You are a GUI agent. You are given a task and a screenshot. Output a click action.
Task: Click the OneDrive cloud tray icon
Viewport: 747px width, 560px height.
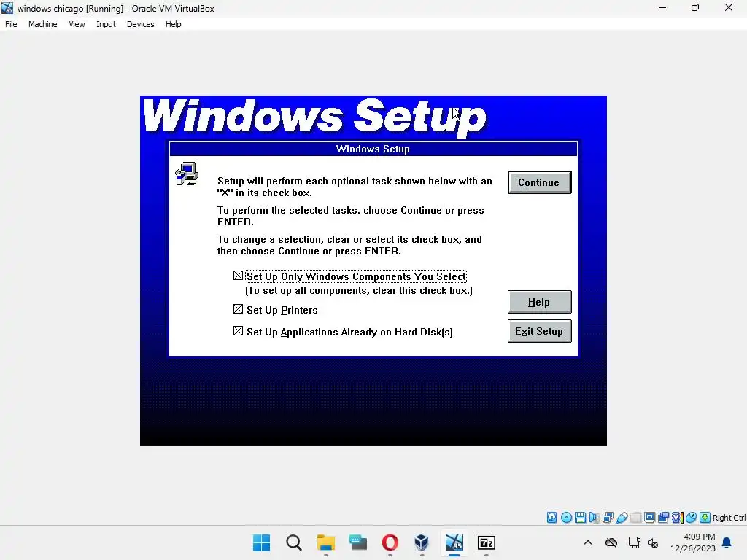611,542
